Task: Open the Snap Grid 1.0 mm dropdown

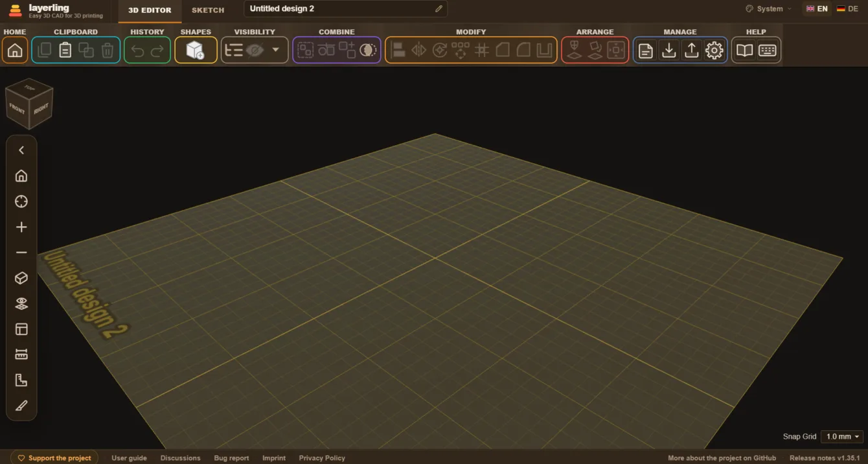Action: click(x=842, y=437)
